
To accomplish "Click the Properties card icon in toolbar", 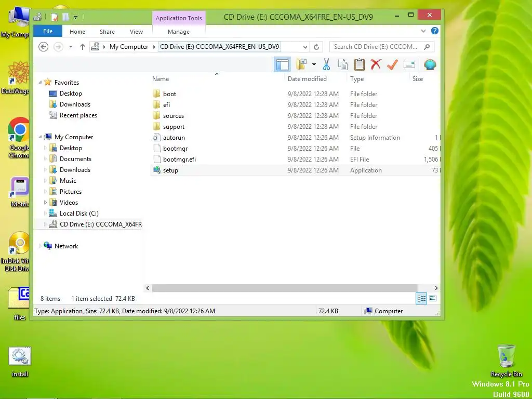I will click(x=409, y=64).
